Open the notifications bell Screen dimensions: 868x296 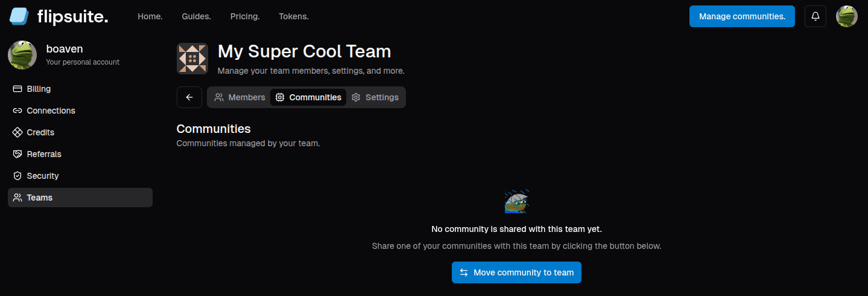[x=816, y=16]
